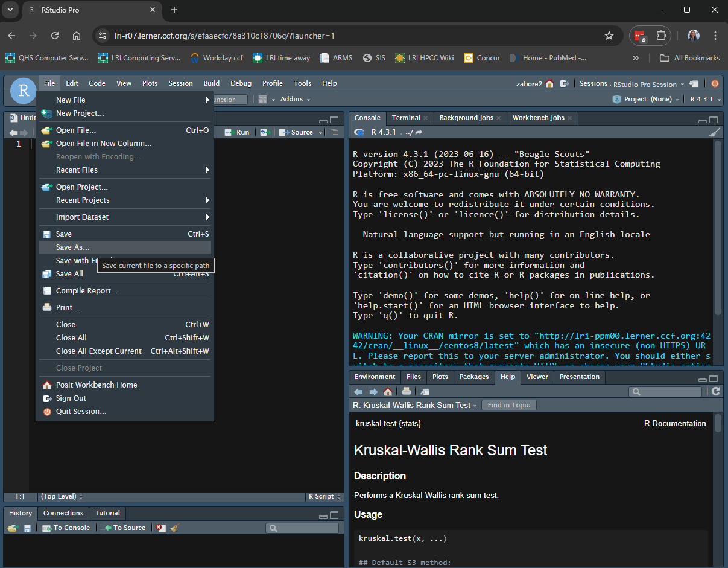Close the Background Jobs tab
Viewport: 728px width, 568px height.
(x=499, y=118)
